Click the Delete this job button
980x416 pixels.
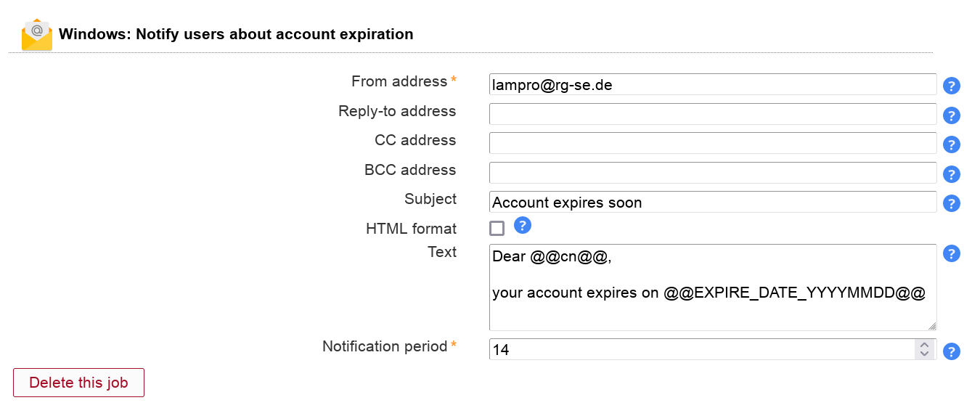78,383
